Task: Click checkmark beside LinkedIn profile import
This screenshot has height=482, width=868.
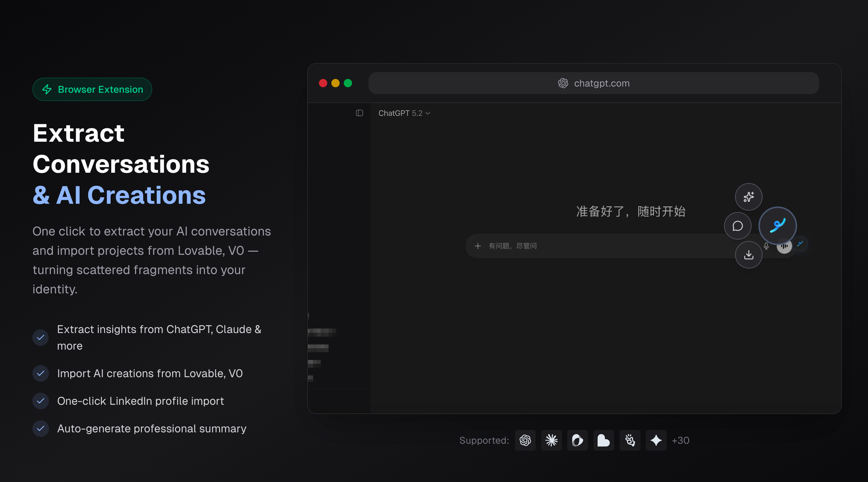Action: pyautogui.click(x=41, y=401)
